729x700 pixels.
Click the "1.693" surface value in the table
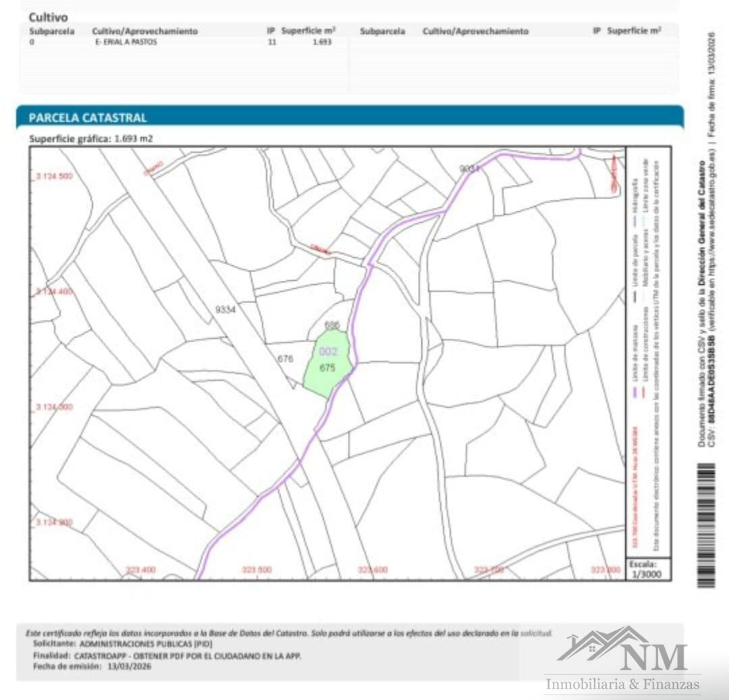click(x=322, y=42)
